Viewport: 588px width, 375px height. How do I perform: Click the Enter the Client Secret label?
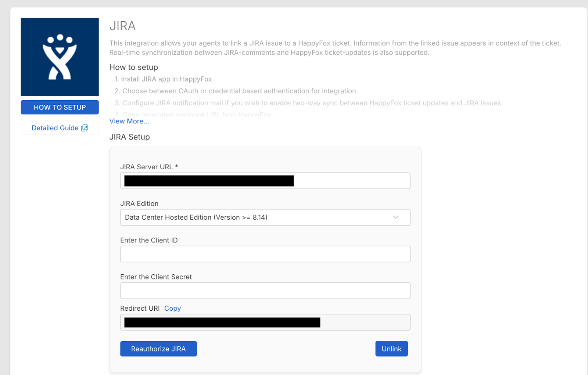point(156,277)
